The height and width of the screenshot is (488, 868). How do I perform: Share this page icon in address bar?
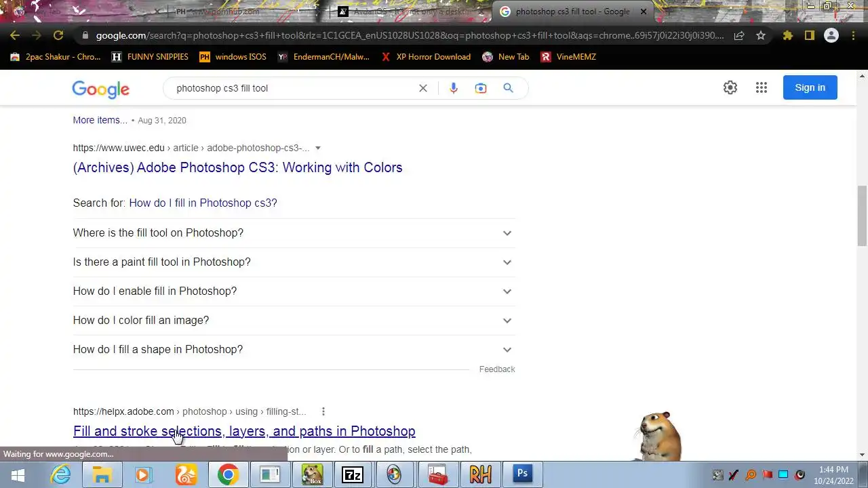739,35
